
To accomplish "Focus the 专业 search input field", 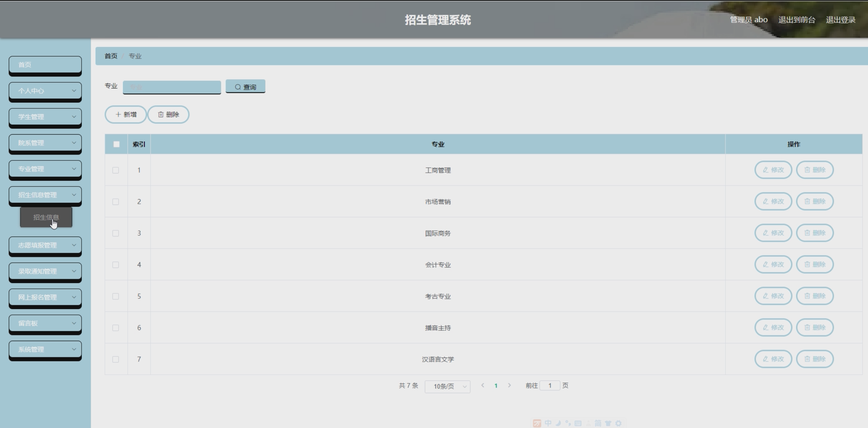I will [172, 87].
